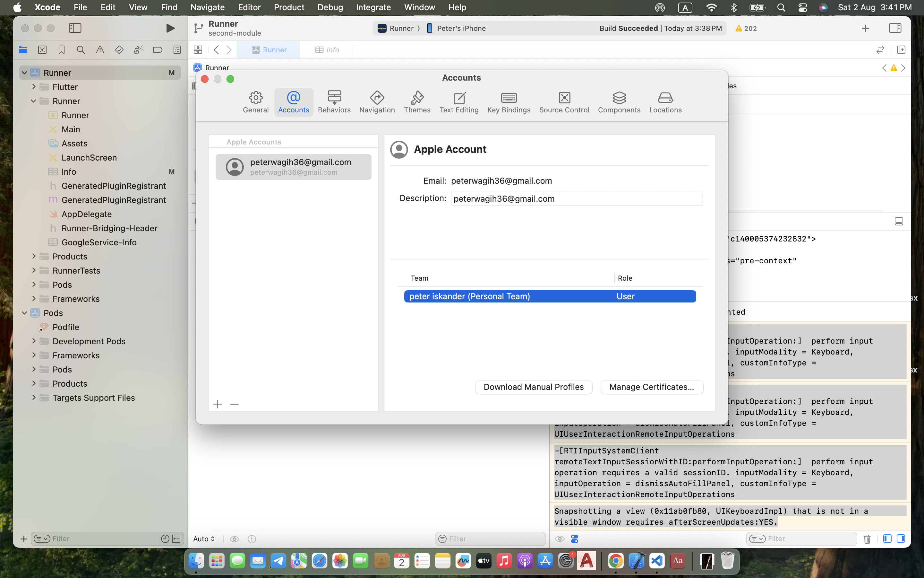The height and width of the screenshot is (578, 924).
Task: Hide the navigator sidebar via toolbar icon
Action: point(75,28)
